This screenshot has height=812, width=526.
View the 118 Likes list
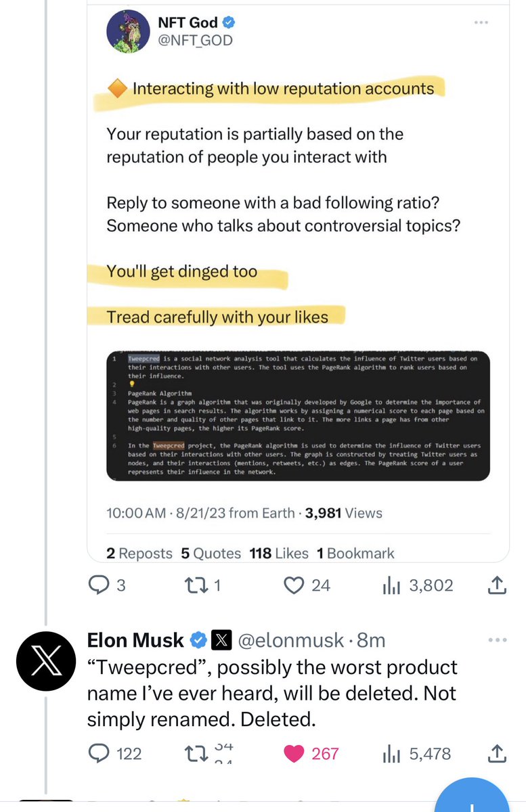pos(278,554)
